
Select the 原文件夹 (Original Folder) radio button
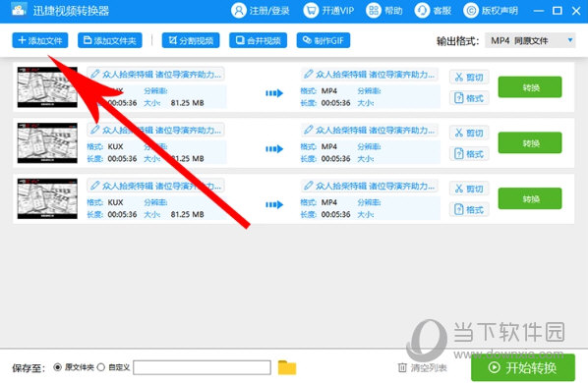point(57,367)
